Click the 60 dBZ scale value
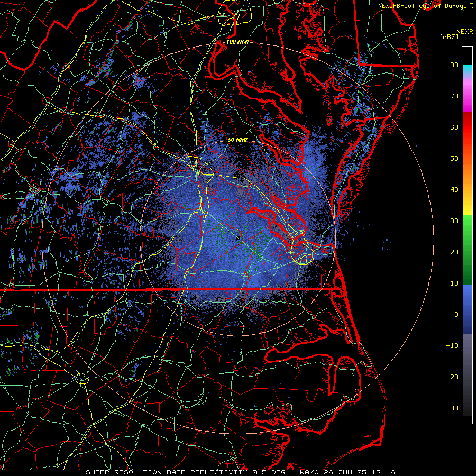Image resolution: width=476 pixels, height=476 pixels. 454,127
